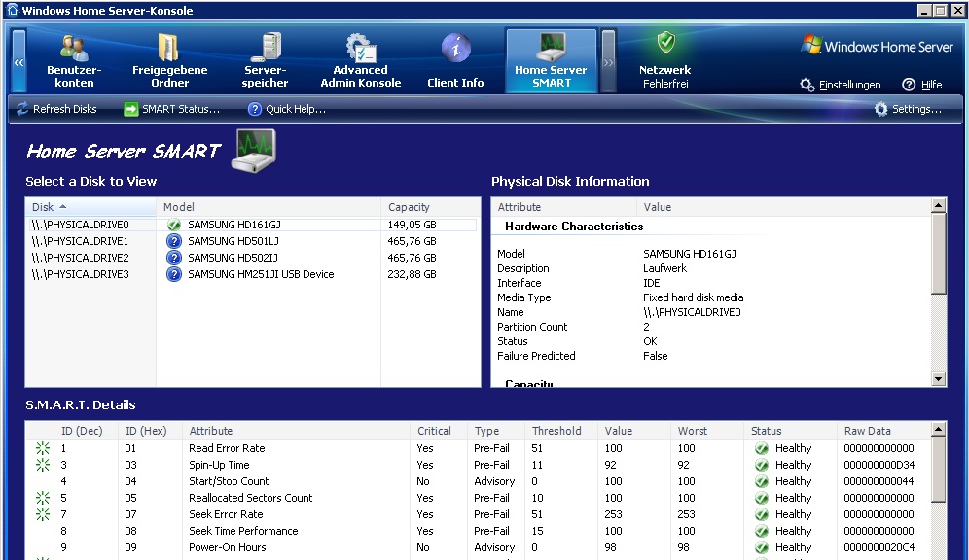Click the Netzwerk Fehlerfrei shield icon
The image size is (969, 560).
pos(665,43)
